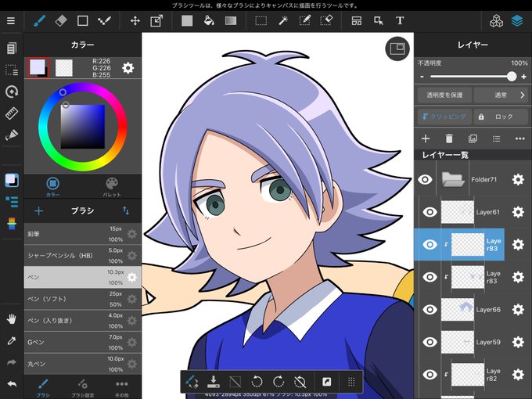The height and width of the screenshot is (399, 532).
Task: Click the Undo arrow in left sidebar
Action: tap(12, 383)
